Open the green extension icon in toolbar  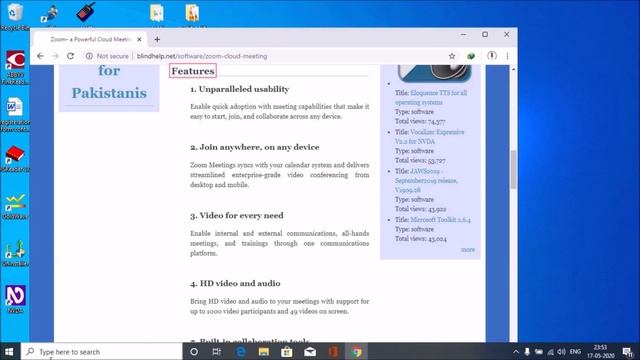471,56
